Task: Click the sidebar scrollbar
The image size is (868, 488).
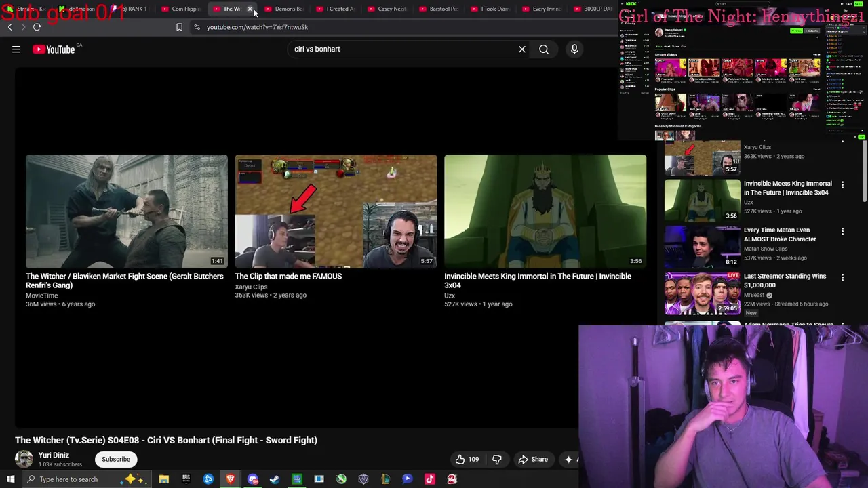Action: tap(864, 169)
